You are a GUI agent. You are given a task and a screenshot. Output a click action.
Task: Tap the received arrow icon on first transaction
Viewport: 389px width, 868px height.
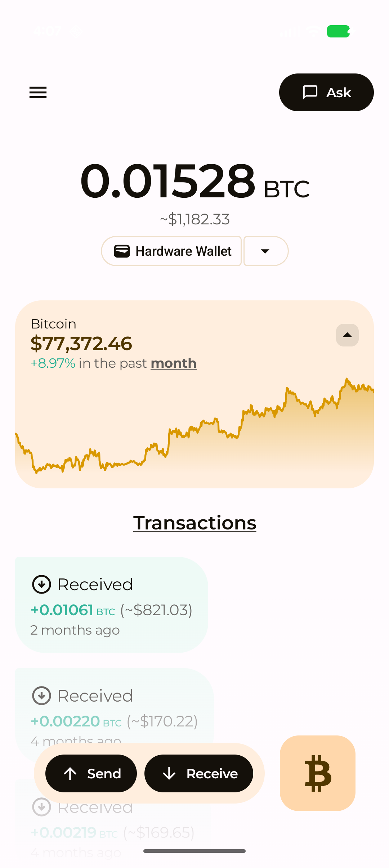tap(42, 584)
